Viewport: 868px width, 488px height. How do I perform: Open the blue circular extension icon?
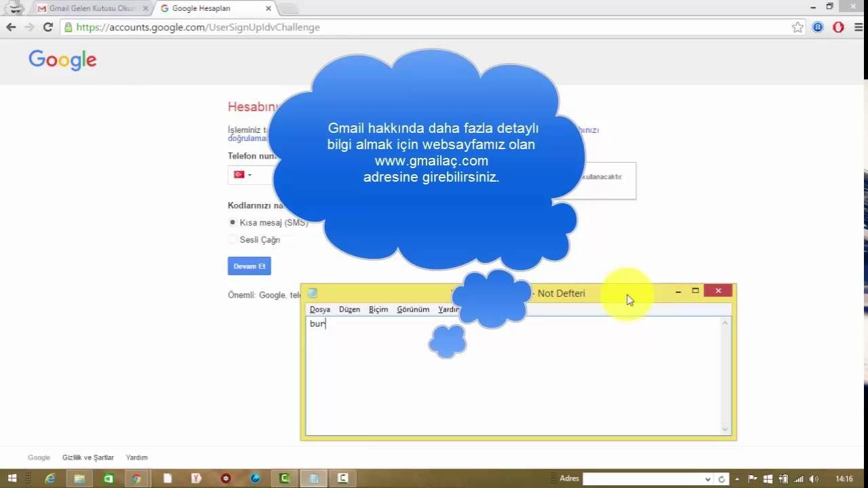point(818,27)
